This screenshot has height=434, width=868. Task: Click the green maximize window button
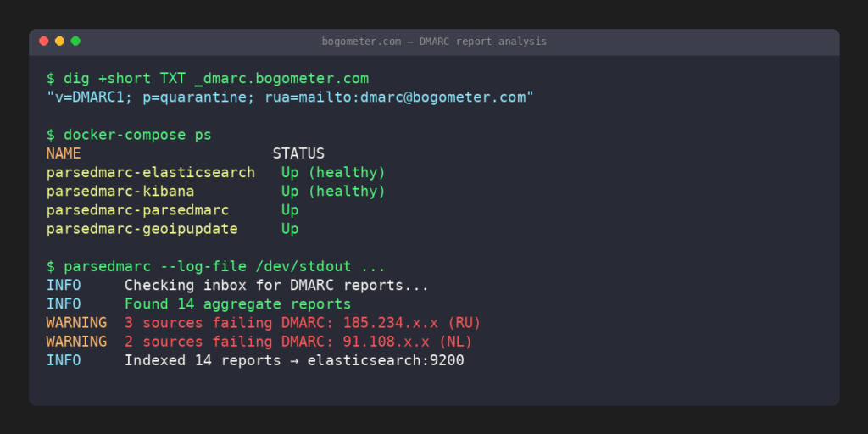pyautogui.click(x=75, y=41)
